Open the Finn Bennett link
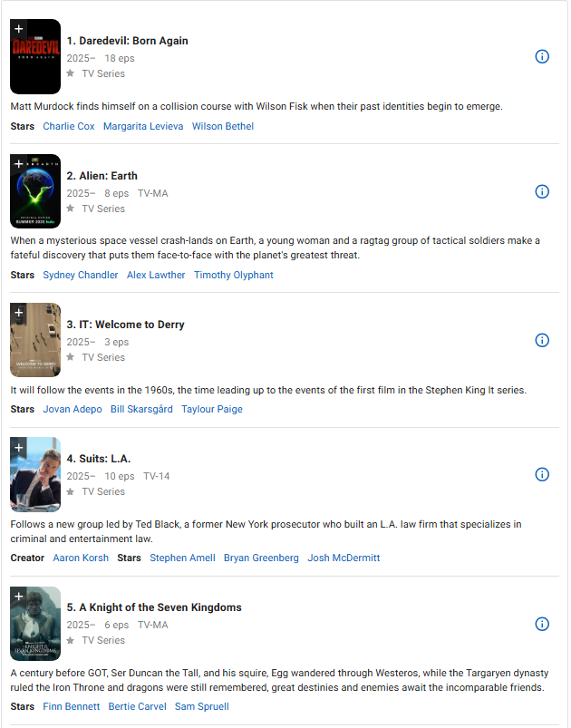The width and height of the screenshot is (571, 728). click(x=72, y=706)
